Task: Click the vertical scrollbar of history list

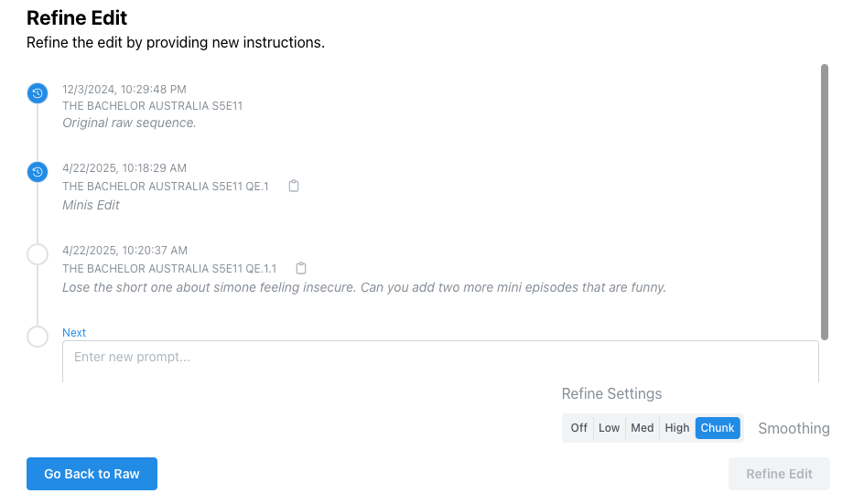Action: click(x=825, y=202)
